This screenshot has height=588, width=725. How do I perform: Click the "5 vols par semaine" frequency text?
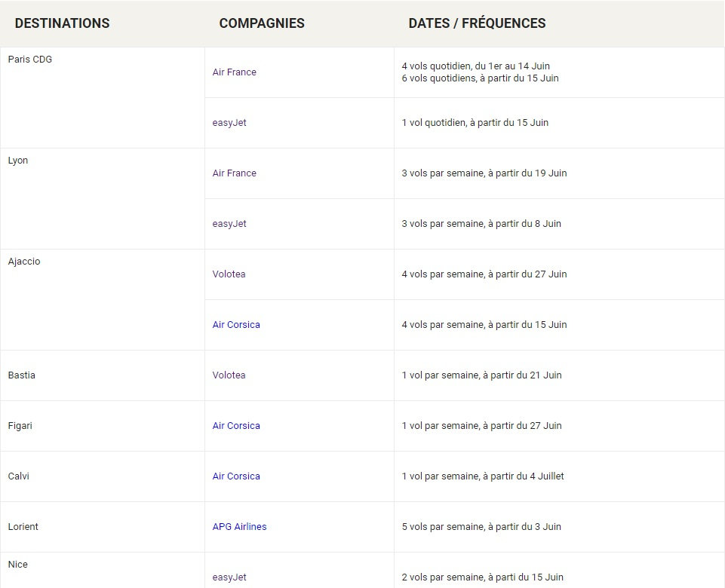pyautogui.click(x=442, y=527)
